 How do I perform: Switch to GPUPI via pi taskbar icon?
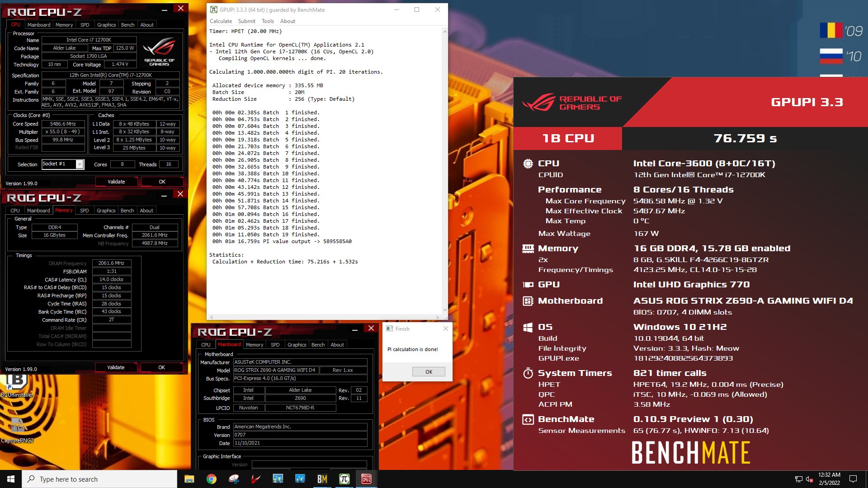[x=344, y=479]
